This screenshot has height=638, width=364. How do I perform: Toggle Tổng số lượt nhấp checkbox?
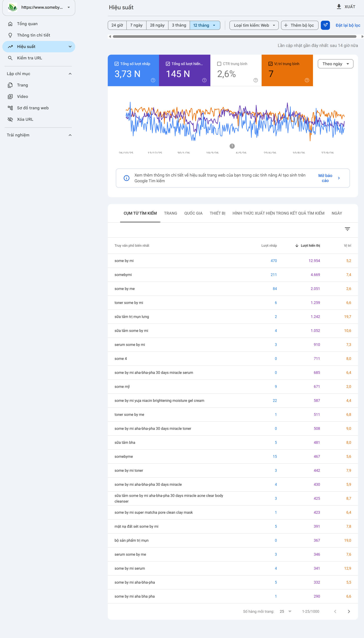pyautogui.click(x=117, y=64)
